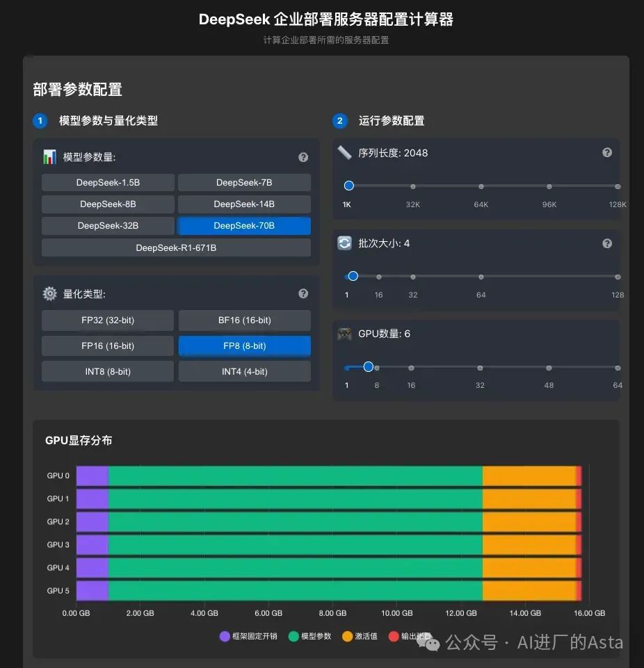The image size is (644, 668).
Task: Open help icon for 模型参数量
Action: click(x=303, y=157)
